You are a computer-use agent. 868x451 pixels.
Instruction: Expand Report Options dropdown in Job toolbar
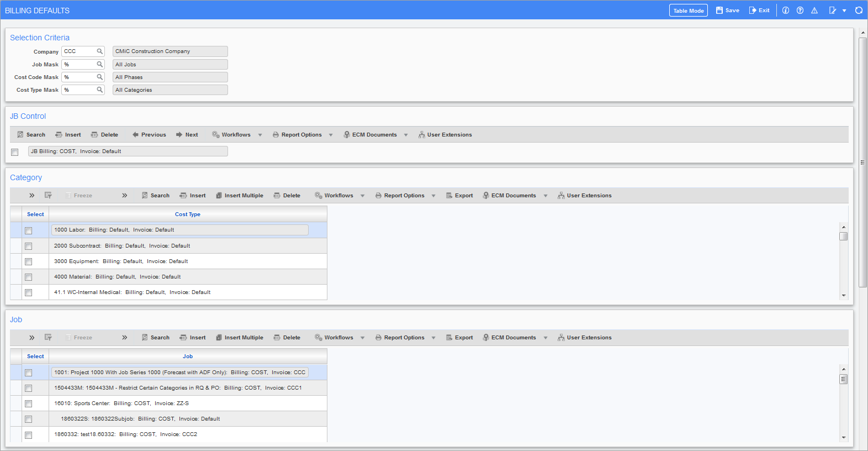(433, 338)
